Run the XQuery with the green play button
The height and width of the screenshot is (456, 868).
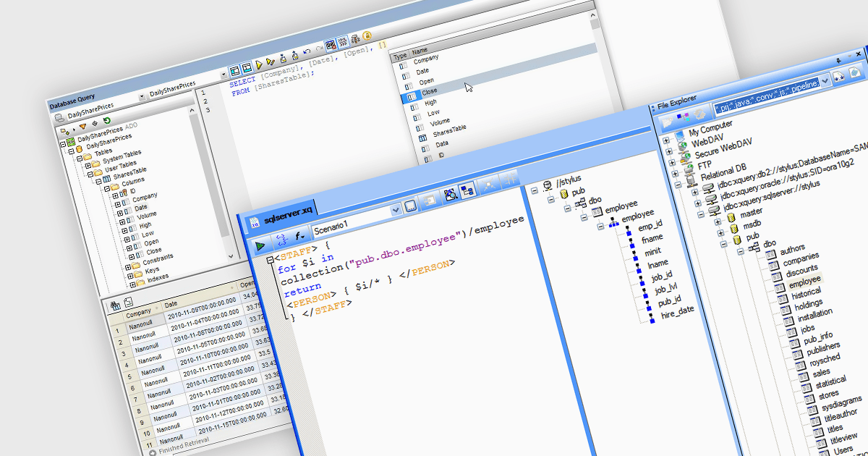point(260,246)
